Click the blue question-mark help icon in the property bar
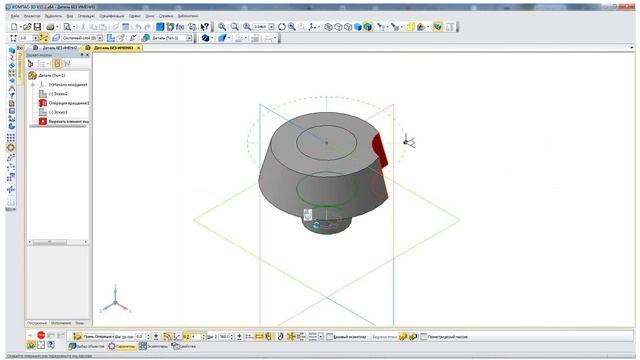This screenshot has width=640, height=360. click(x=51, y=345)
